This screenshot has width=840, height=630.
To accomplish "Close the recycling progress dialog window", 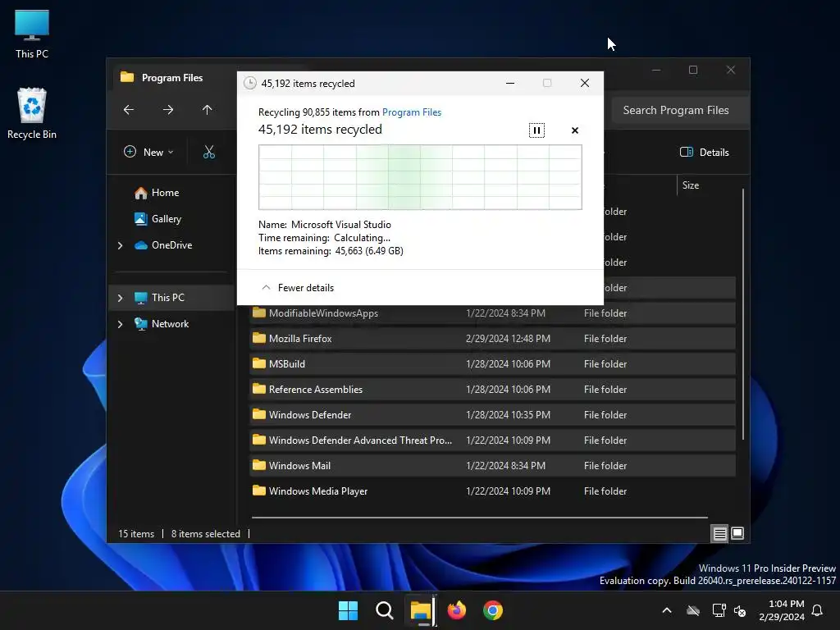I will [585, 83].
